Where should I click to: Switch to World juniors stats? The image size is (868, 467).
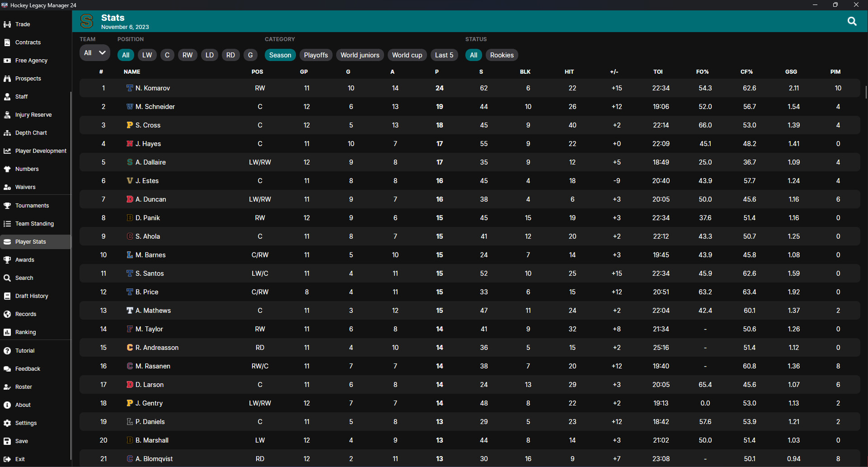coord(360,55)
